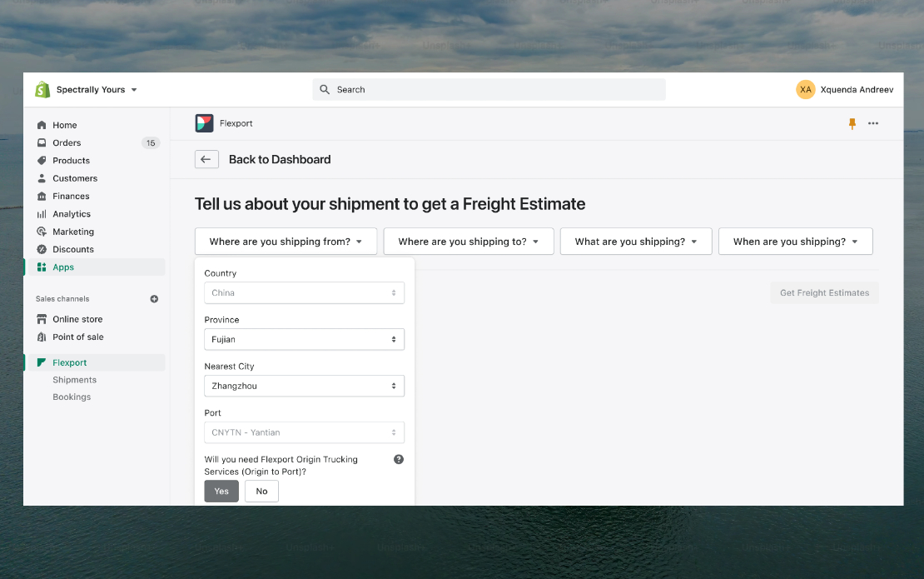924x579 pixels.
Task: Open Point of sale channel
Action: (x=77, y=337)
